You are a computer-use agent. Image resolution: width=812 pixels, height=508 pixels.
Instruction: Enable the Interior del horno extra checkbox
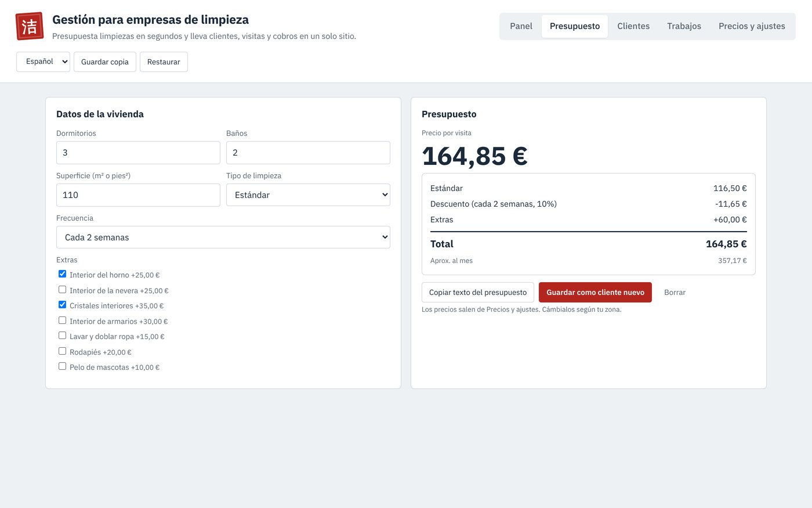click(x=62, y=274)
